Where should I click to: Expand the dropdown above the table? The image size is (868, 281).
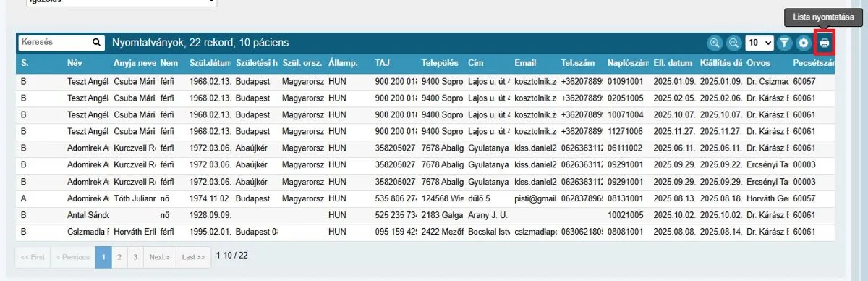pos(121,2)
